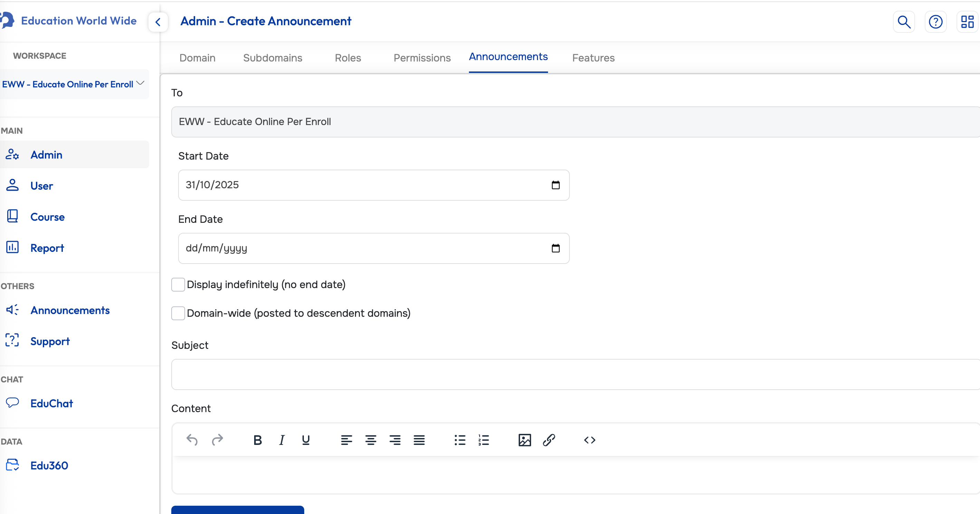980x514 pixels.
Task: Insert a numbered list
Action: pos(483,440)
